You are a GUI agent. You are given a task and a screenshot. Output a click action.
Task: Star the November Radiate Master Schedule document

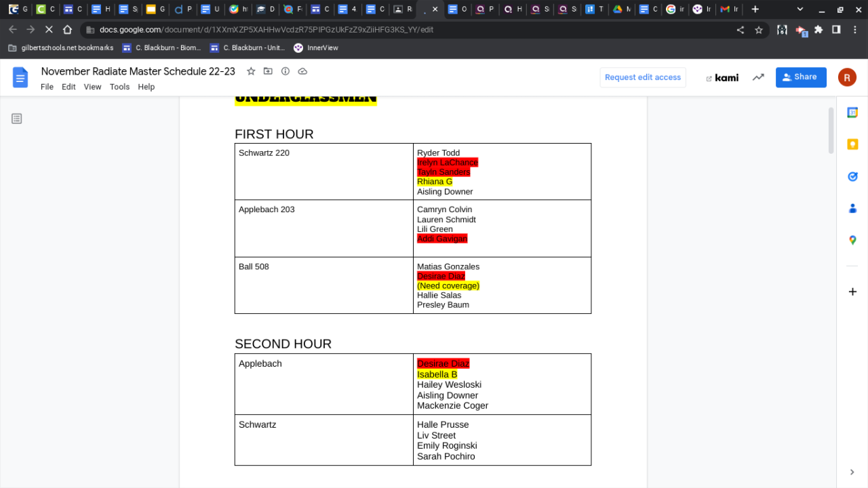coord(251,71)
